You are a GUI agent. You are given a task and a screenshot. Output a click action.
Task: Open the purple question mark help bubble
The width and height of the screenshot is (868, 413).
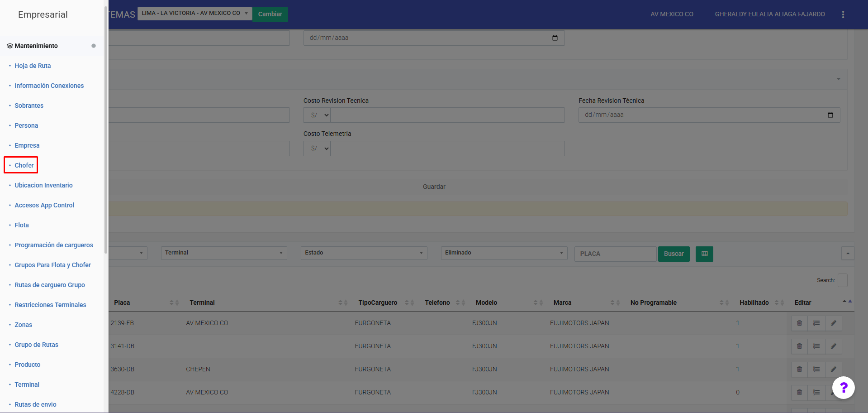(843, 388)
